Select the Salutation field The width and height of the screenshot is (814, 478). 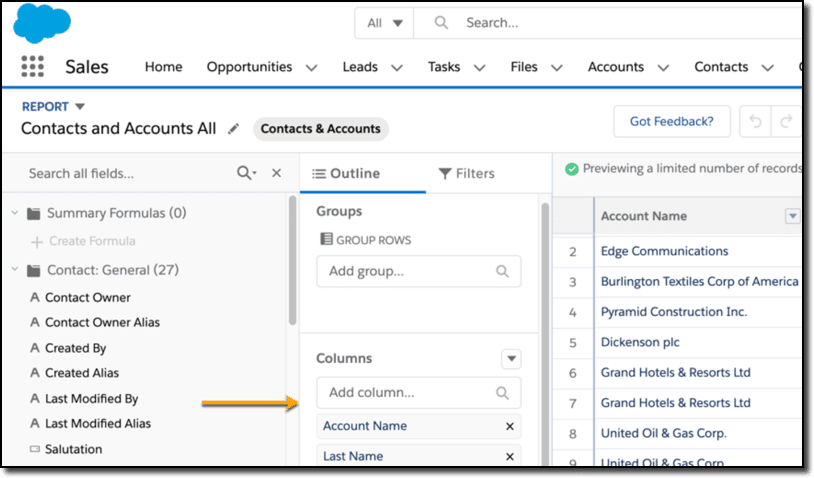pos(73,449)
